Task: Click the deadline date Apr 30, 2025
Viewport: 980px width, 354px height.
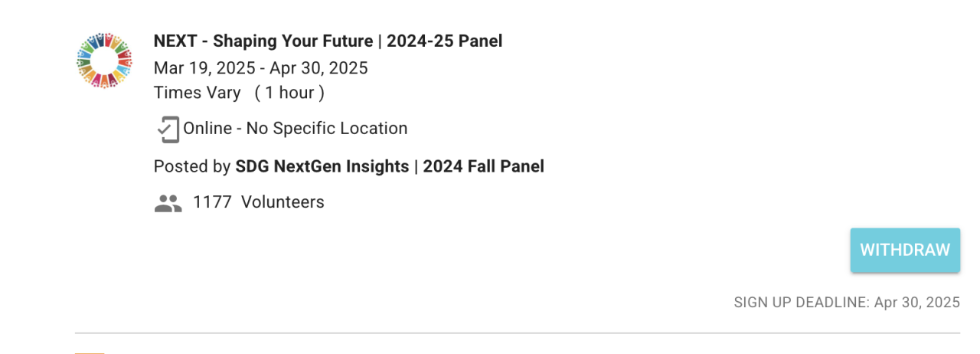Action: pyautogui.click(x=916, y=303)
